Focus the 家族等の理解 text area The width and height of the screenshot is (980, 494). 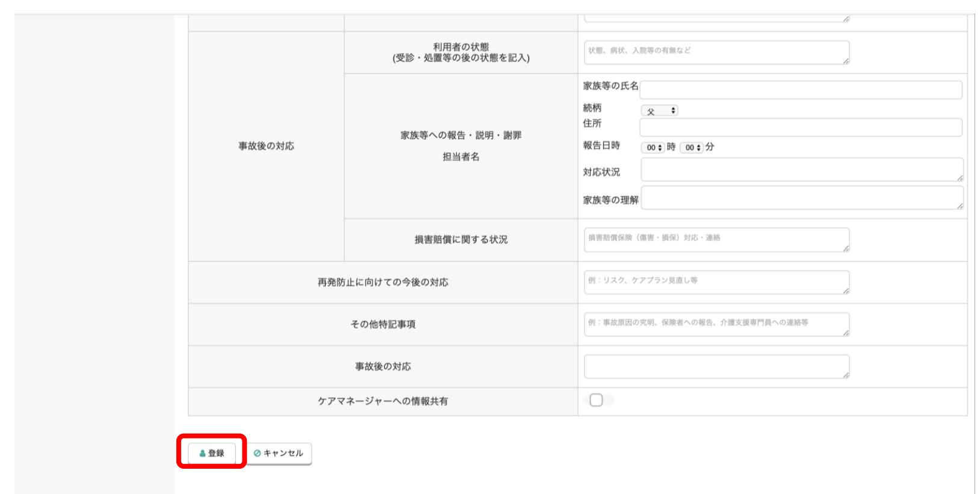pos(801,198)
